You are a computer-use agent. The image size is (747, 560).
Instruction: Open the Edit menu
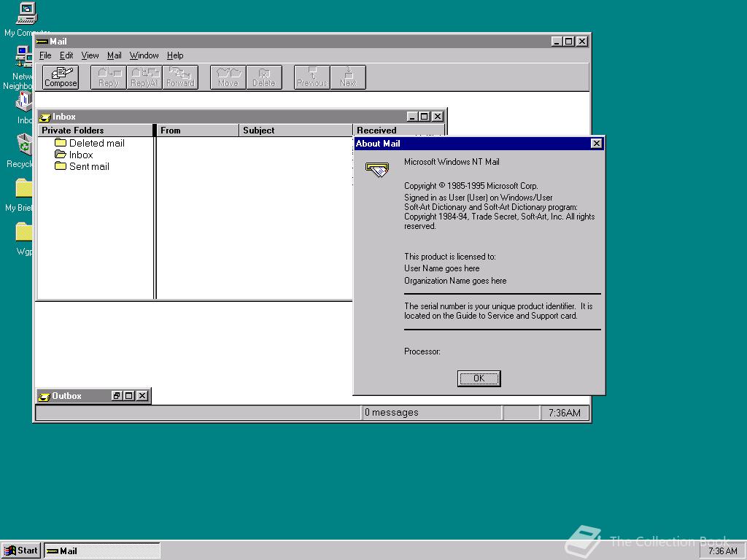pos(66,55)
